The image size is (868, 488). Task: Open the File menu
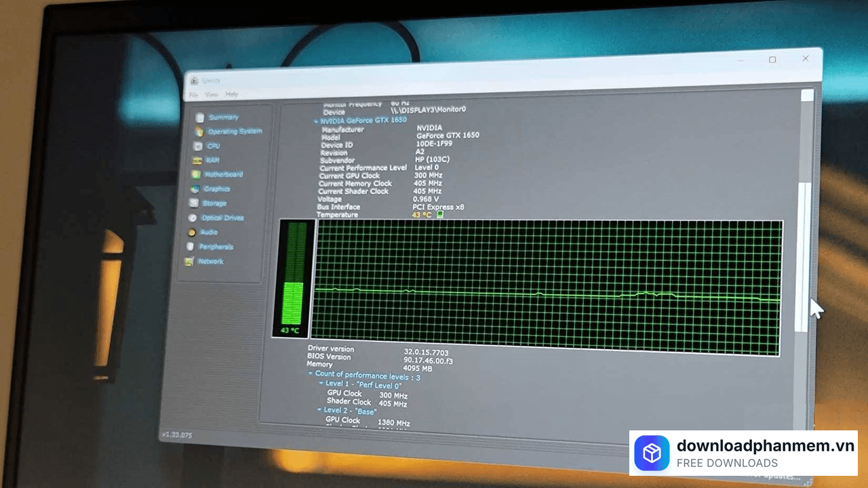tap(193, 95)
